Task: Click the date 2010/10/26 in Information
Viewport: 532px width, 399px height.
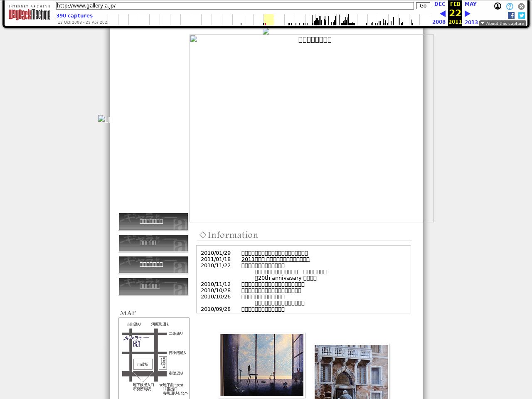Action: click(216, 297)
